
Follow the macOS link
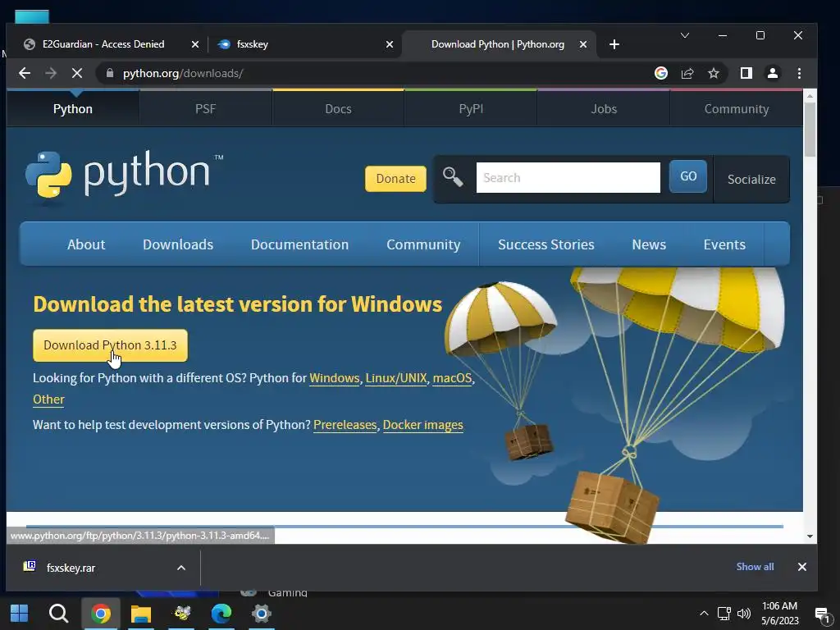(452, 378)
